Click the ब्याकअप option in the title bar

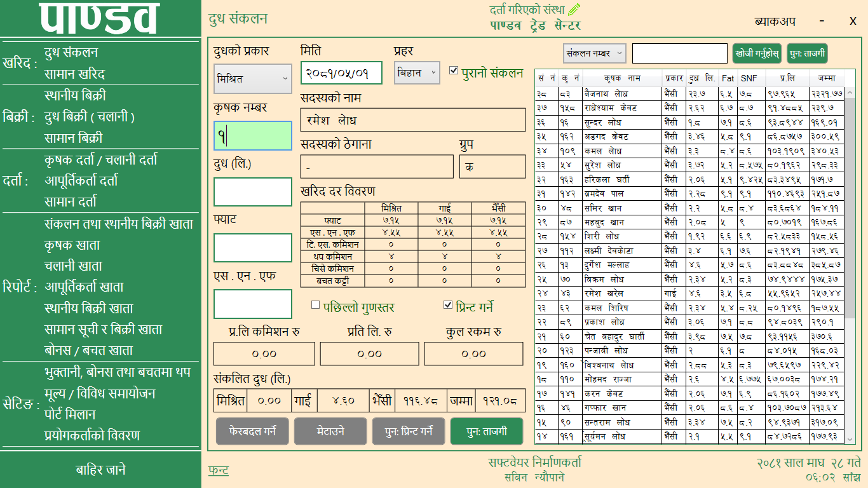pyautogui.click(x=775, y=21)
